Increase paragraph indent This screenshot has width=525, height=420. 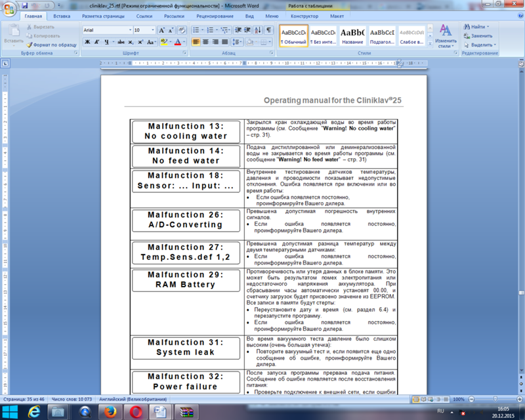(x=247, y=30)
